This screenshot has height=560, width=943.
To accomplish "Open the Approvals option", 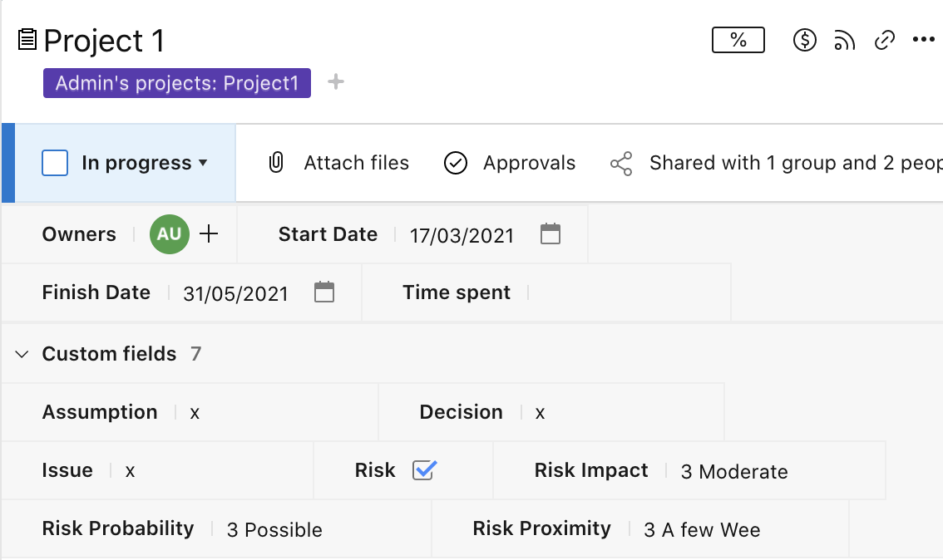I will pos(510,163).
